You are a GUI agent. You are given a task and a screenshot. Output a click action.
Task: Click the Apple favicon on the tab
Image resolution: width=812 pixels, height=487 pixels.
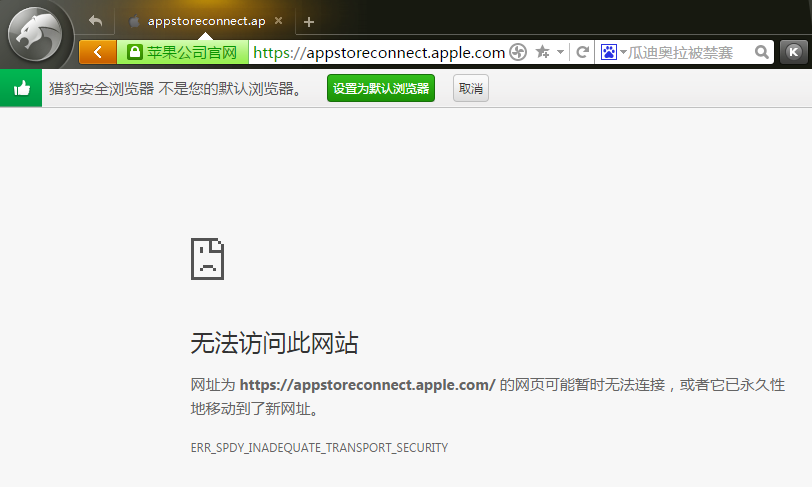point(135,21)
